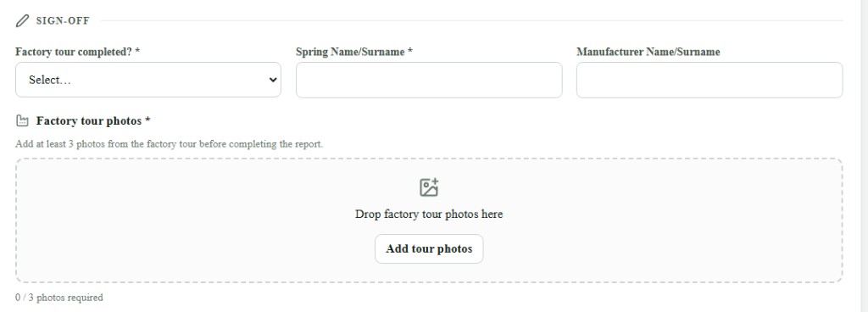Click the horizontal divider line after SIGN-OFF
868x312 pixels.
[x=471, y=21]
